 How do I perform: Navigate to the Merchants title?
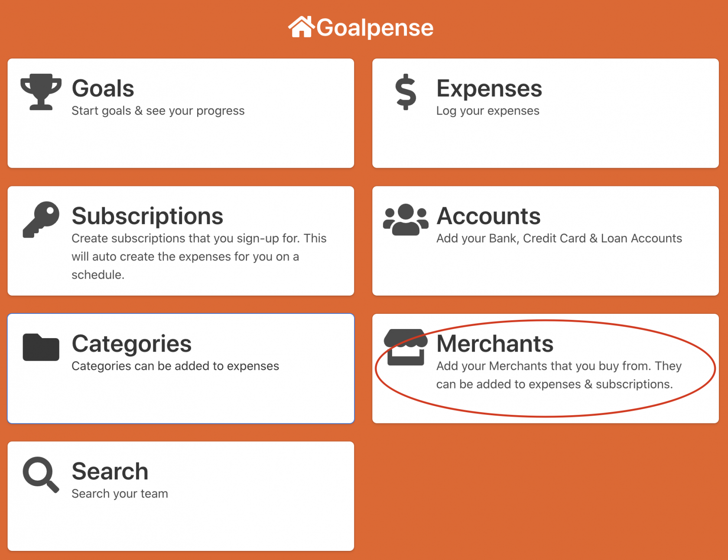pyautogui.click(x=495, y=344)
